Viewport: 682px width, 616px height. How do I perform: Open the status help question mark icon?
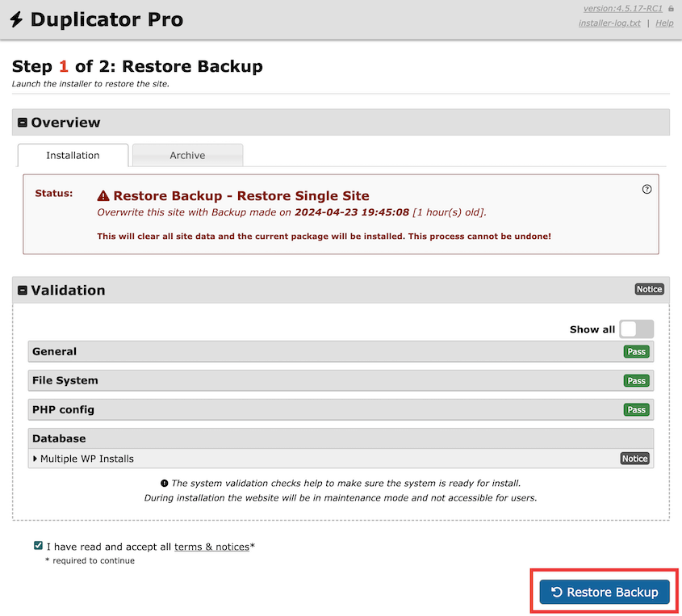(646, 189)
